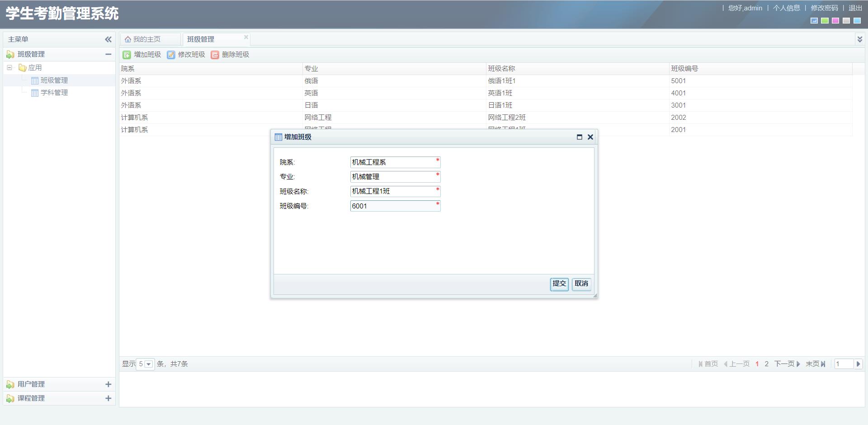
Task: Click the 您好,admin greeting text
Action: [x=745, y=8]
